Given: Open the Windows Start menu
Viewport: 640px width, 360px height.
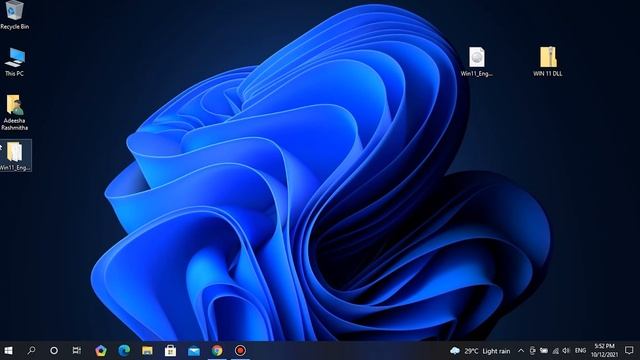Looking at the screenshot, I should (8, 351).
